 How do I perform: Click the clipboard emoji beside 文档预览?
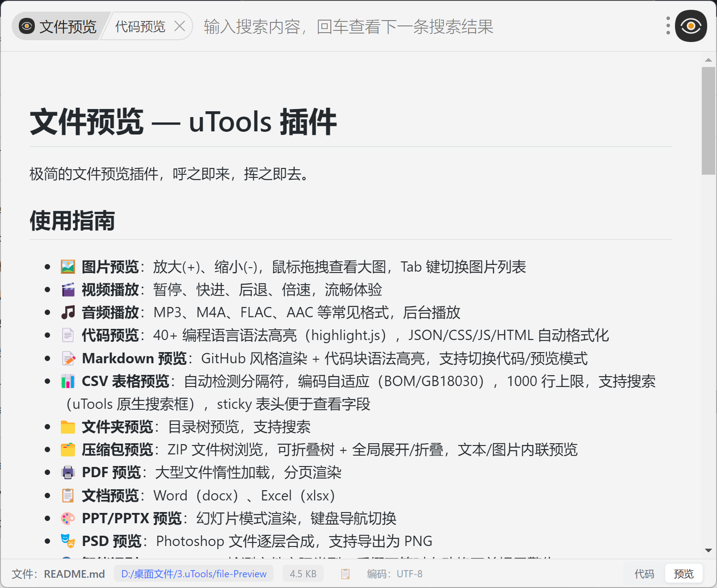click(x=68, y=496)
